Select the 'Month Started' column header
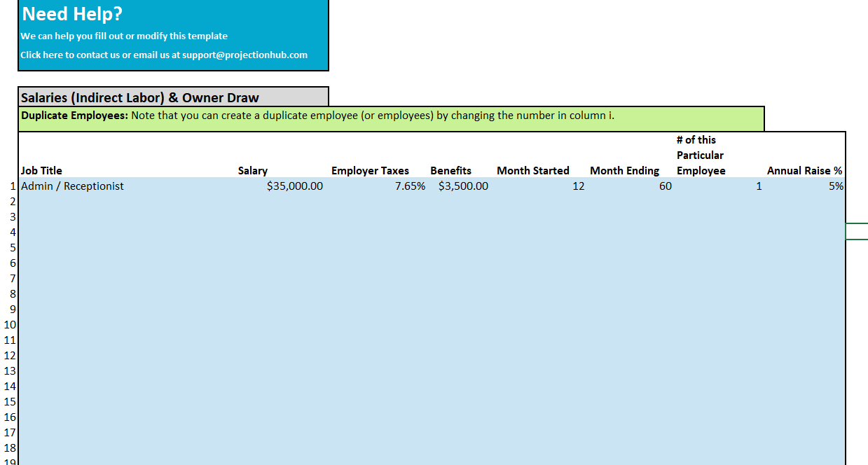Viewport: 868px width, 465px height. 533,170
